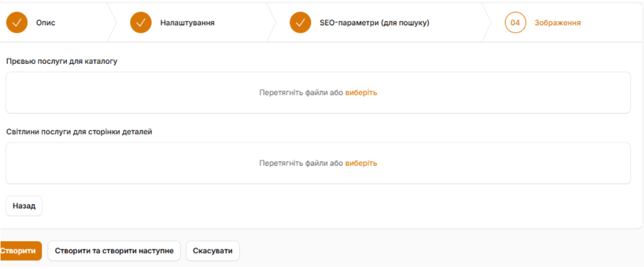Image resolution: width=644 pixels, height=269 pixels.
Task: Click Створити та створити наступне button
Action: [x=114, y=251]
